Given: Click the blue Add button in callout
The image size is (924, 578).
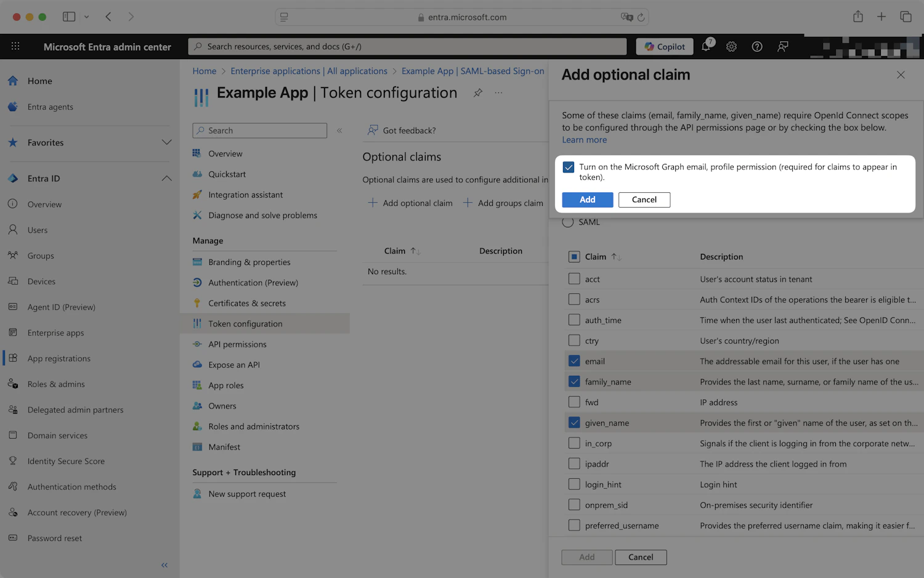Looking at the screenshot, I should click(588, 200).
